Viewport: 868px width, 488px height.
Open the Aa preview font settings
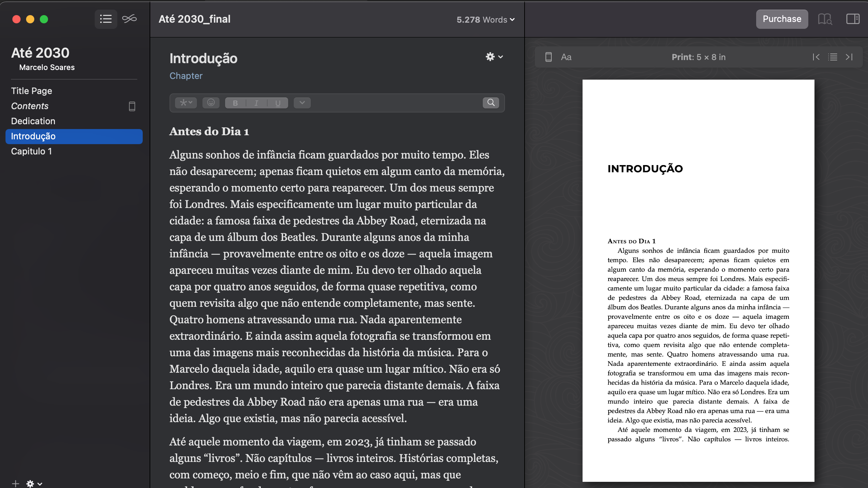[x=566, y=57]
